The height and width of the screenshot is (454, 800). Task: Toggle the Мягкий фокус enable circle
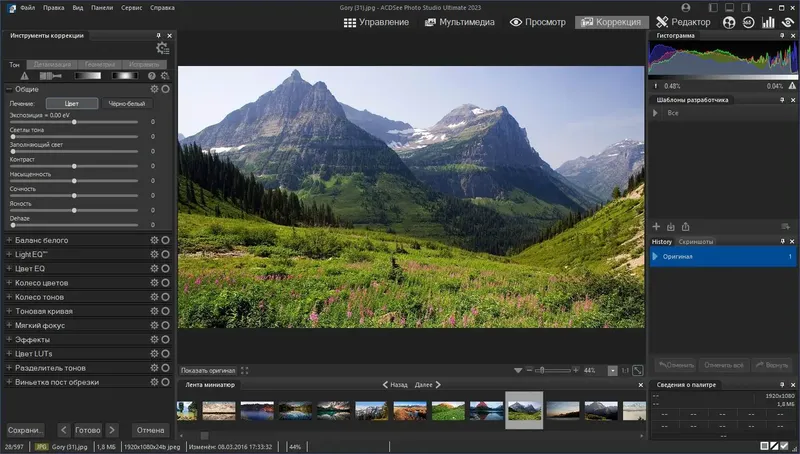pyautogui.click(x=166, y=325)
